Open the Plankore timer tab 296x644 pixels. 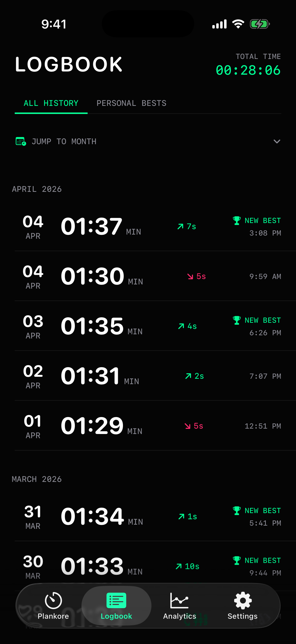pyautogui.click(x=53, y=605)
